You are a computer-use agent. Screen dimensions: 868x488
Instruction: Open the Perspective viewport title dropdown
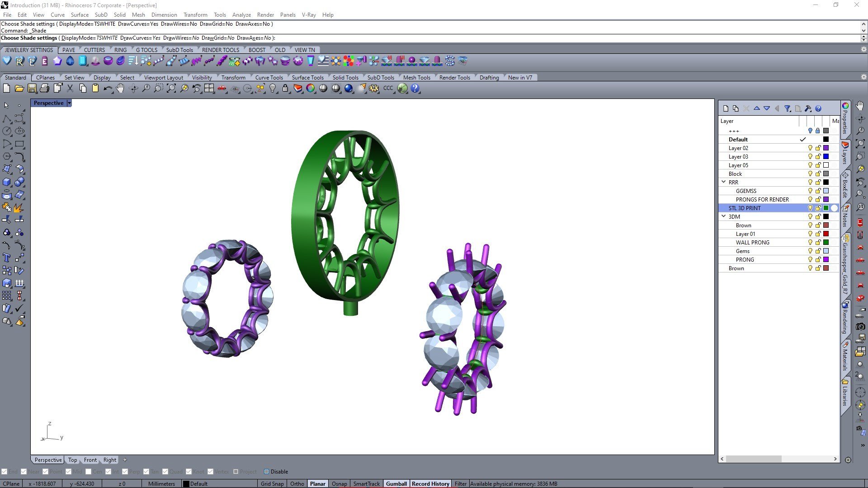pyautogui.click(x=69, y=103)
